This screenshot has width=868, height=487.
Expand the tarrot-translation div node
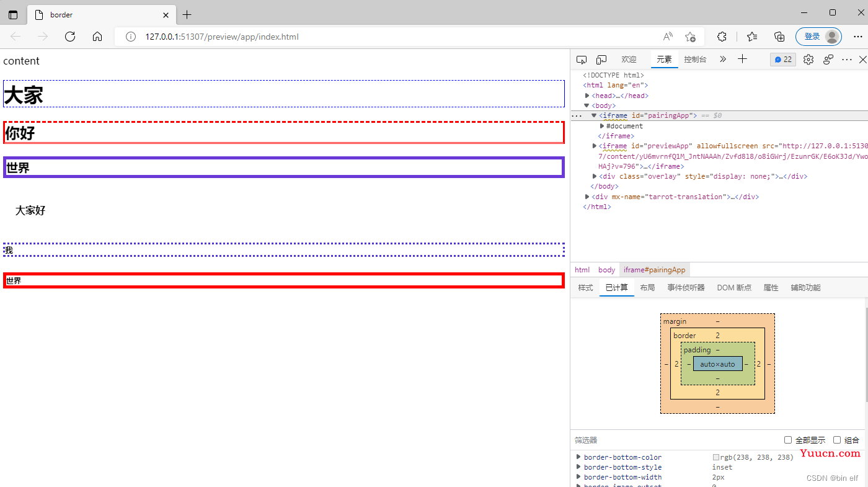[x=587, y=197]
